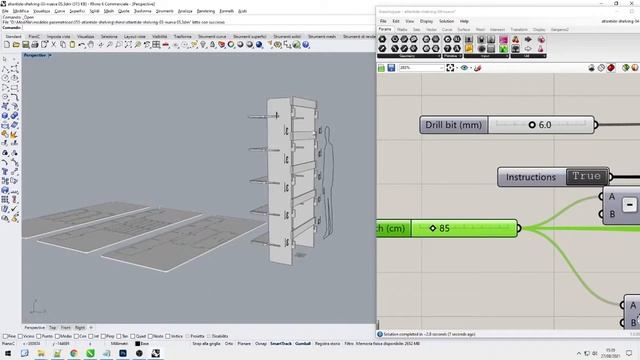This screenshot has width=640, height=360.
Task: Click the green width slider handle at 85
Action: (433, 228)
